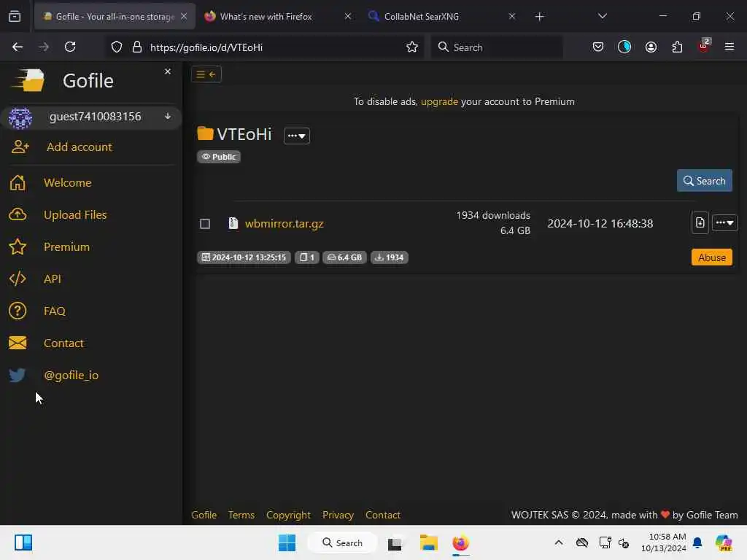This screenshot has width=747, height=560.
Task: Click the 2024-10-12 13:25:15 date badge
Action: click(x=244, y=257)
